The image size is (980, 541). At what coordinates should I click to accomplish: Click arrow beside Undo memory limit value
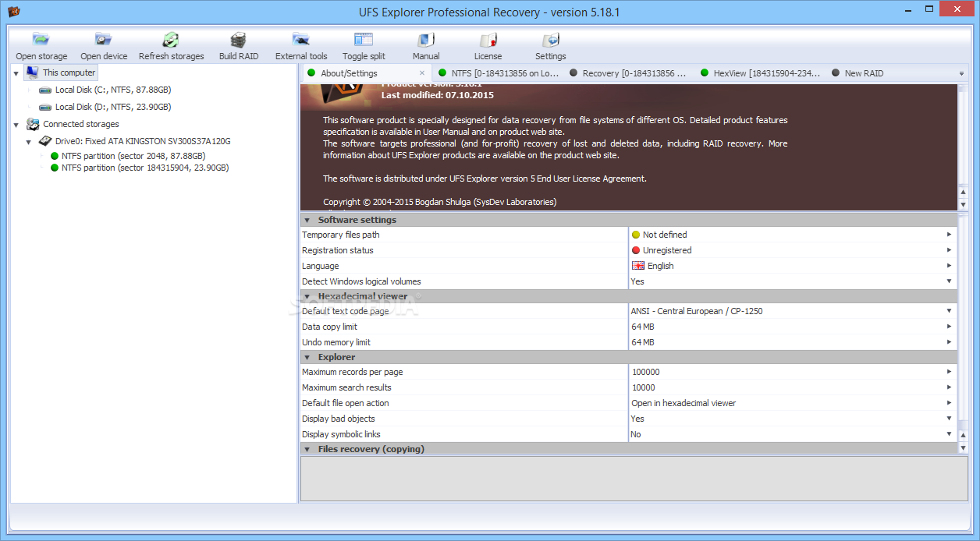coord(950,342)
